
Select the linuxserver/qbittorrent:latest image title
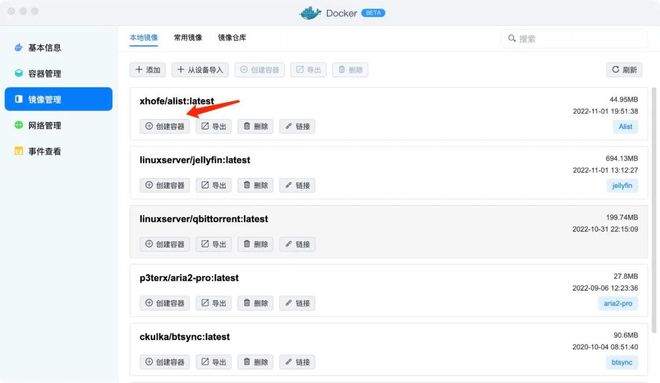[x=204, y=219]
